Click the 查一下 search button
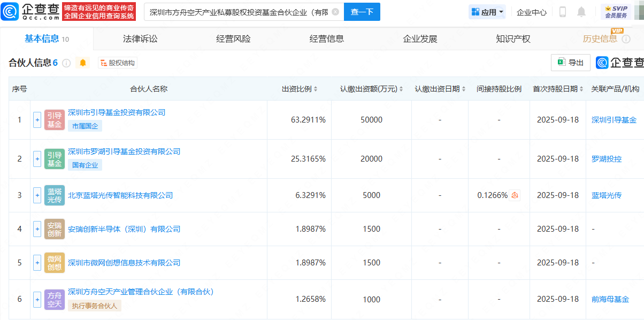The image size is (644, 320). (x=362, y=12)
